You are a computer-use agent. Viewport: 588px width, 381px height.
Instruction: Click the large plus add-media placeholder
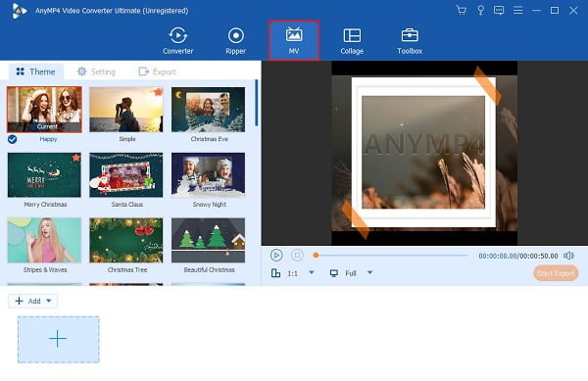[59, 340]
